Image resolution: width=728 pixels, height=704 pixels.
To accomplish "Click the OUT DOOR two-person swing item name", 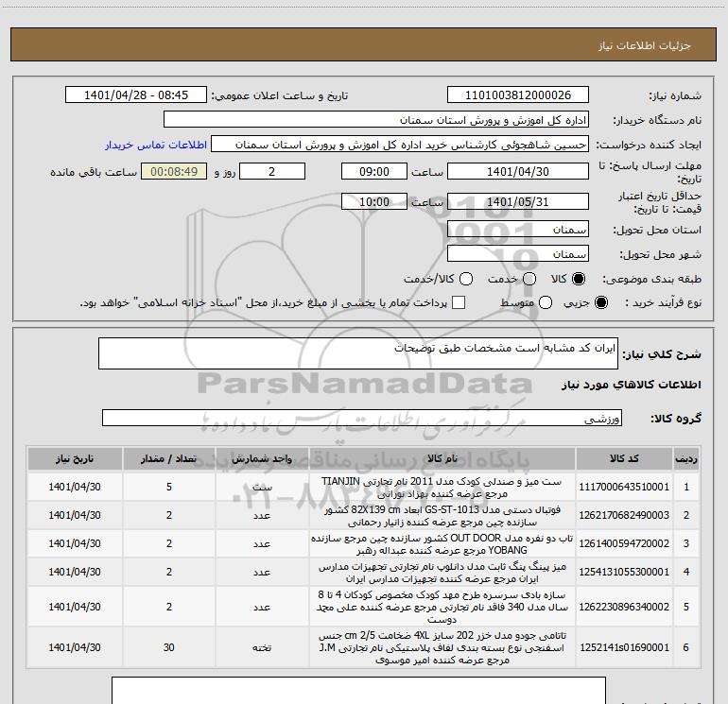I will coord(442,544).
